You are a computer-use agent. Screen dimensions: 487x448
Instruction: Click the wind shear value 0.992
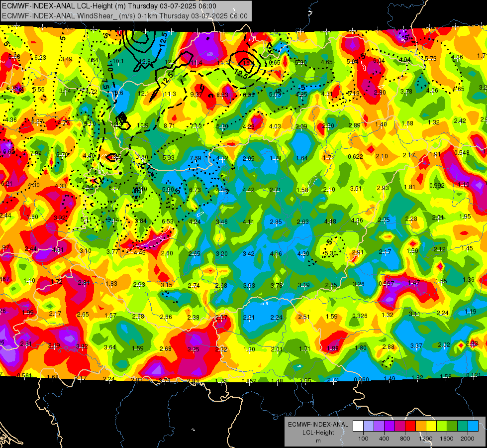tap(437, 186)
